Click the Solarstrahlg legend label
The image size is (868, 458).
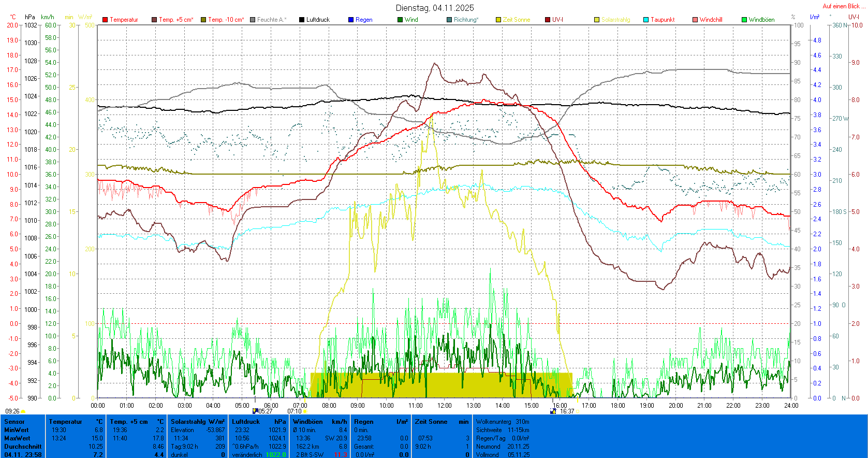(x=615, y=20)
